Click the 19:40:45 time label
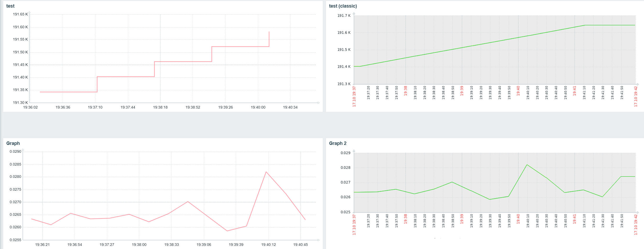Screen dimensions: 644x249 pos(301,245)
